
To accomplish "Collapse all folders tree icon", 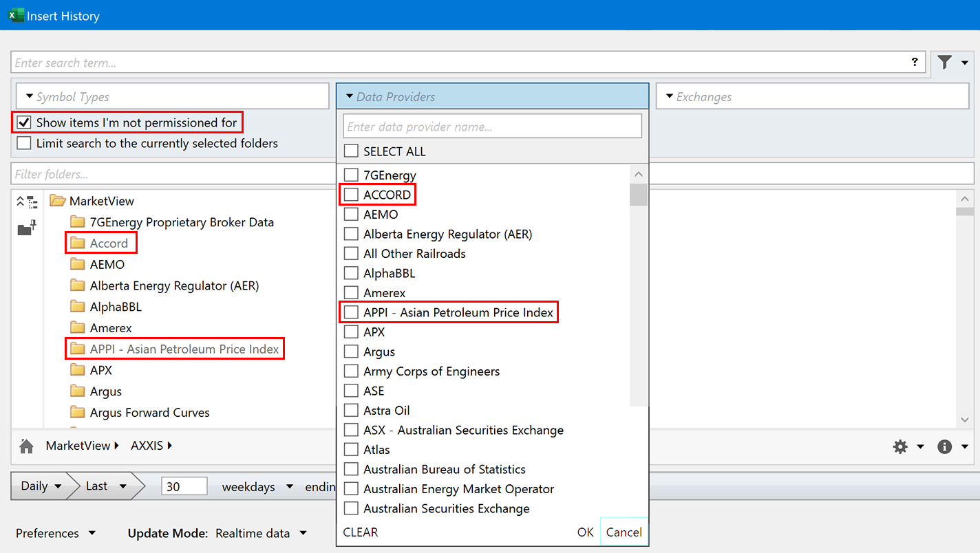I will [x=27, y=202].
